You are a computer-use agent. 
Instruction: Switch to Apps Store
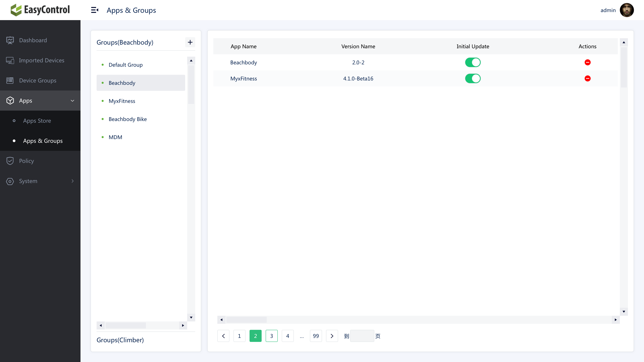37,120
